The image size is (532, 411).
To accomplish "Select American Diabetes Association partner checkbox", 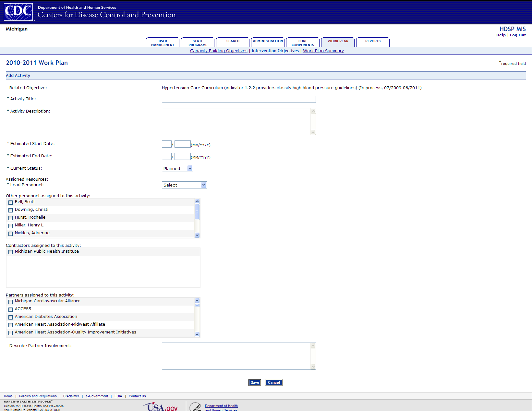I will point(11,317).
